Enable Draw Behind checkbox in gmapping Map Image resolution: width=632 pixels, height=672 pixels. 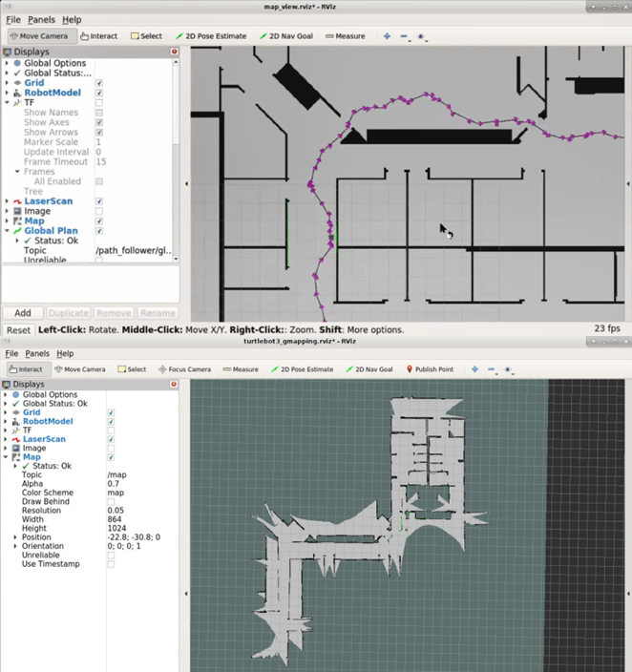click(x=111, y=502)
